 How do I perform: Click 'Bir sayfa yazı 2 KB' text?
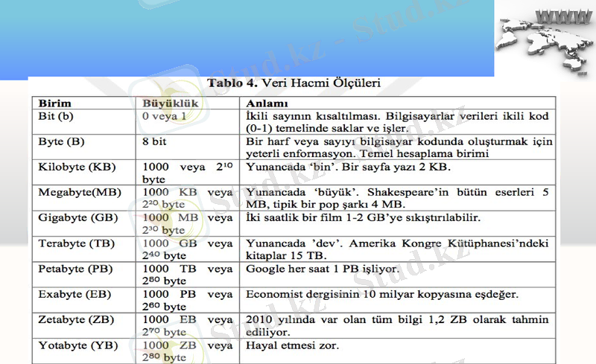(396, 167)
